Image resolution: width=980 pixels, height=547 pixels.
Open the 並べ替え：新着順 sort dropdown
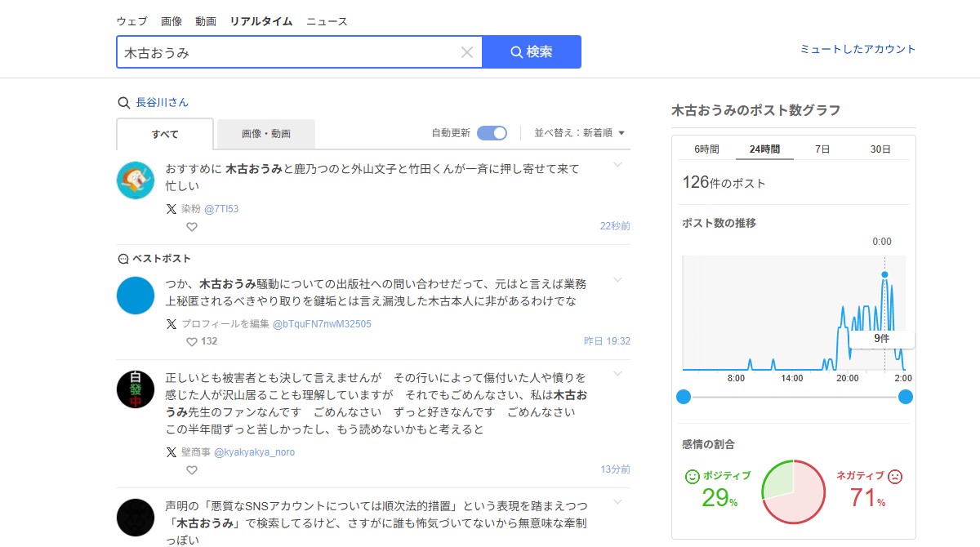click(x=579, y=133)
